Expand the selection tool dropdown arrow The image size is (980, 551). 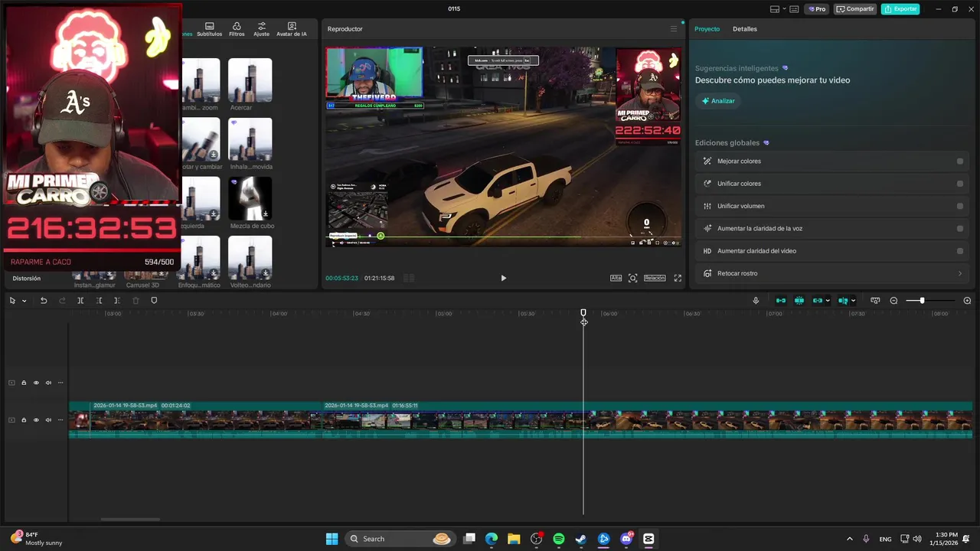tap(24, 301)
